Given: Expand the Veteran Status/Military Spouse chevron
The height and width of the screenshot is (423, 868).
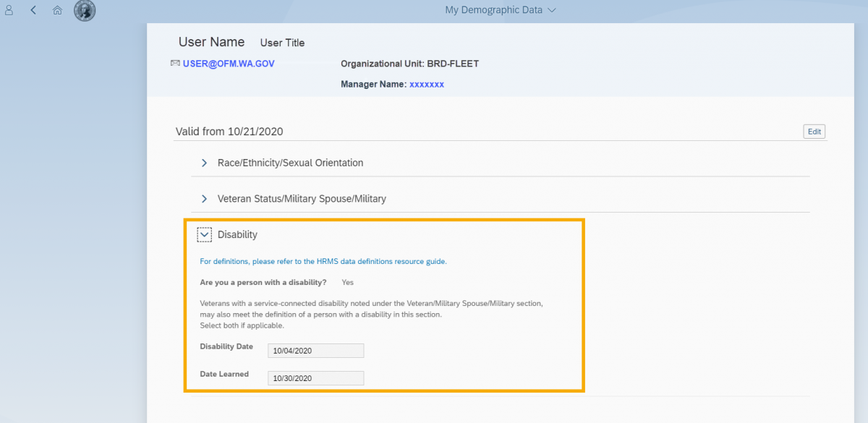Looking at the screenshot, I should tap(204, 198).
